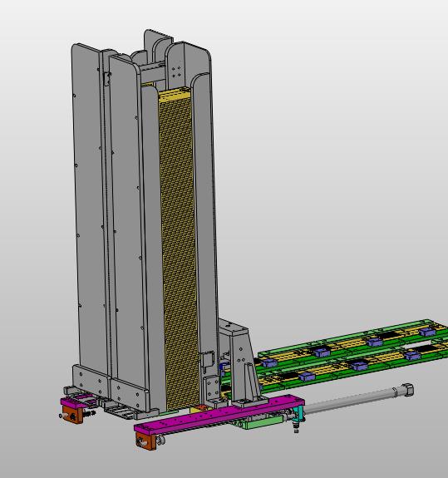Pick the small magenta plate at the tower base
This screenshot has height=478, width=448.
coord(79,400)
